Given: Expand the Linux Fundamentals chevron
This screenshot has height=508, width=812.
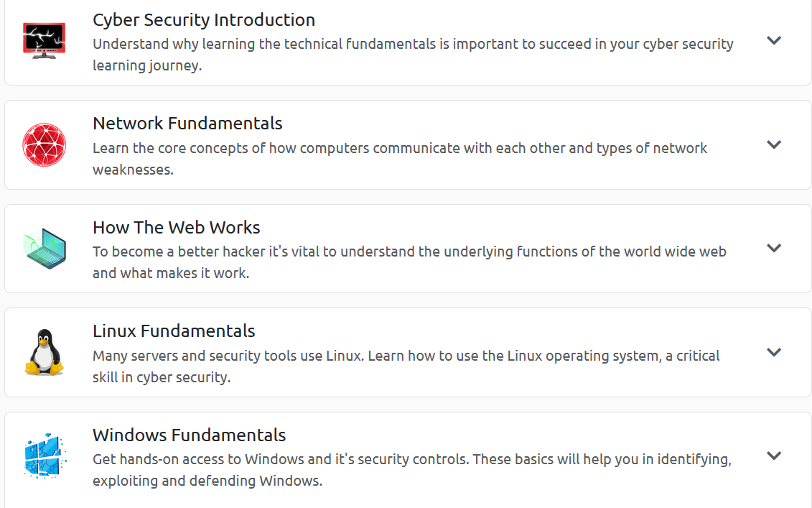Looking at the screenshot, I should click(x=773, y=352).
